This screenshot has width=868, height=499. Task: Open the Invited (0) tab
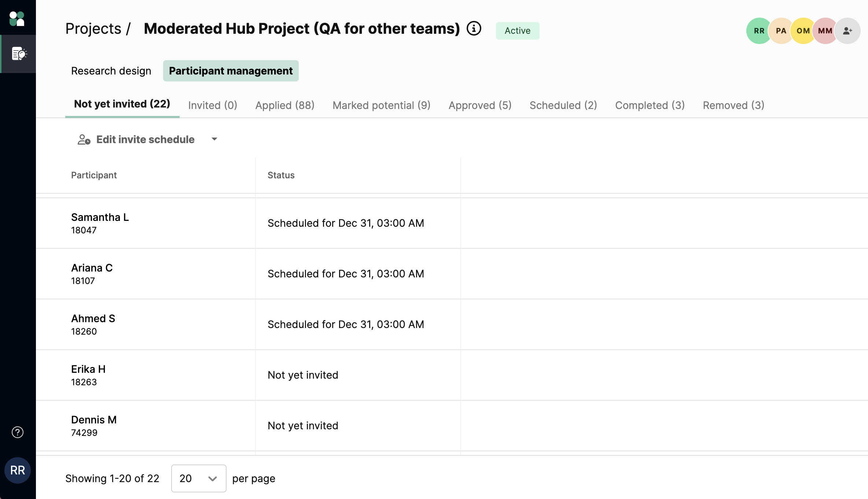click(213, 105)
